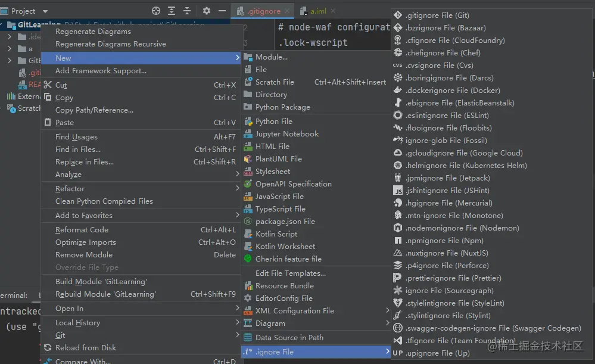Expand the Open In submenu arrow

238,308
